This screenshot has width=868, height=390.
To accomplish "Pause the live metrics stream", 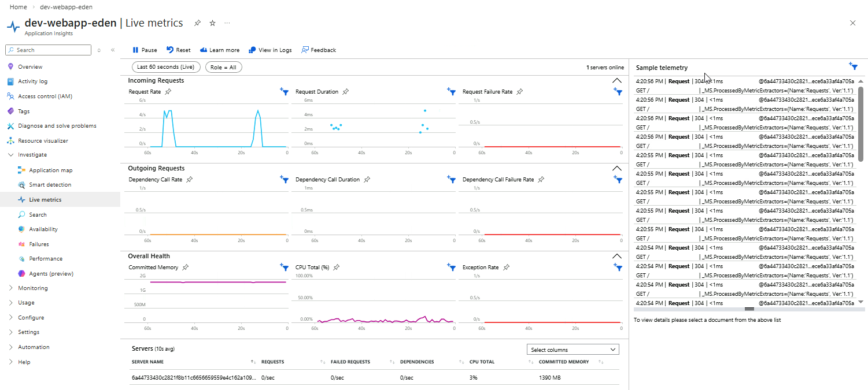I will (145, 50).
